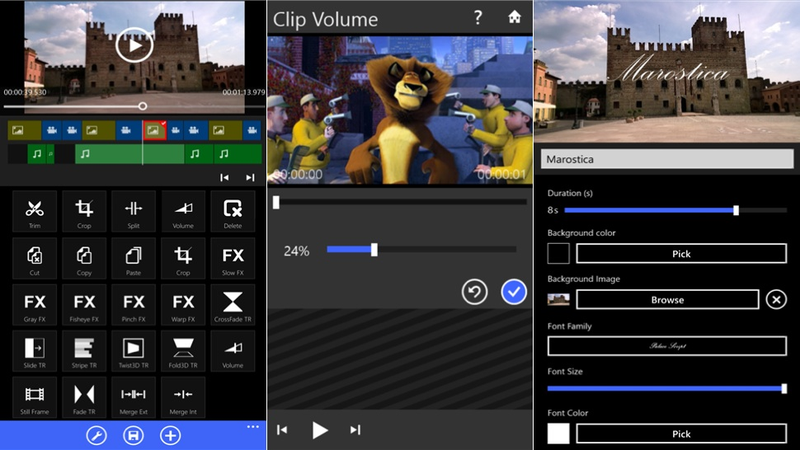Adjust the Font Size slider
Image resolution: width=800 pixels, height=450 pixels.
667,389
